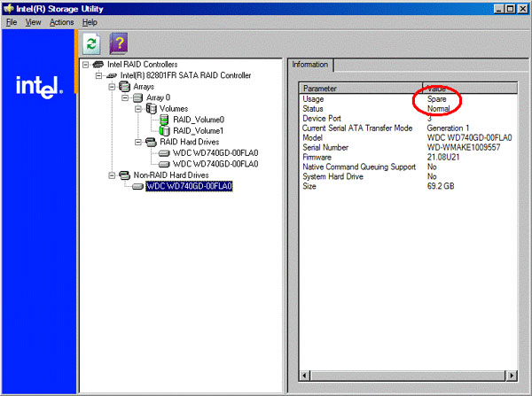The width and height of the screenshot is (532, 396).
Task: Select the Non-RAID Hard Drives label
Action: [171, 175]
